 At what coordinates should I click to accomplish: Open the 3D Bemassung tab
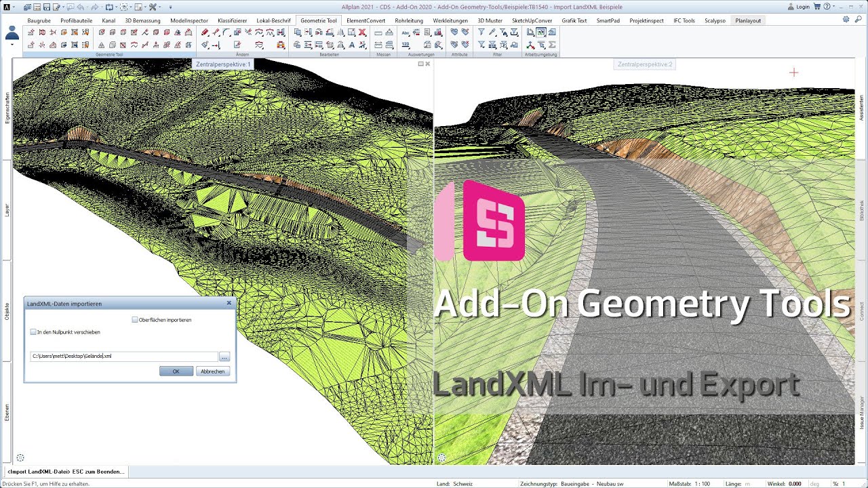coord(142,20)
